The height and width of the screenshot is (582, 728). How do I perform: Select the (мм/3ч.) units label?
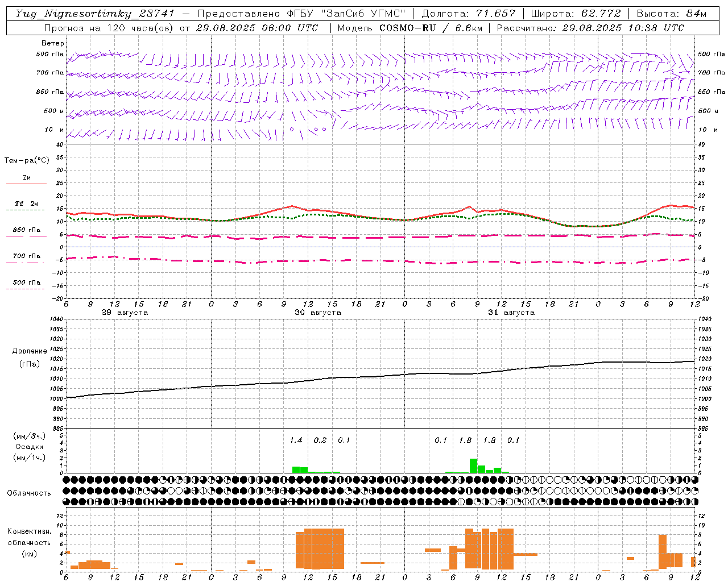tap(30, 436)
